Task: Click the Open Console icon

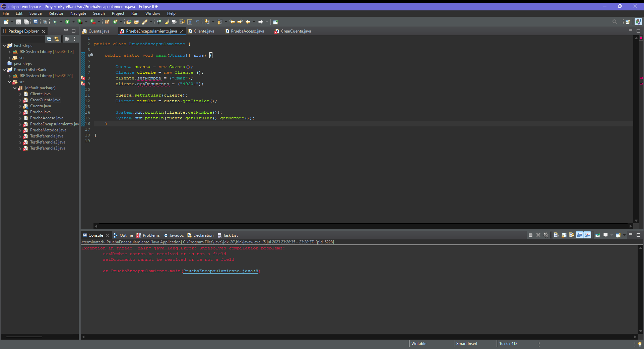Action: [x=618, y=235]
